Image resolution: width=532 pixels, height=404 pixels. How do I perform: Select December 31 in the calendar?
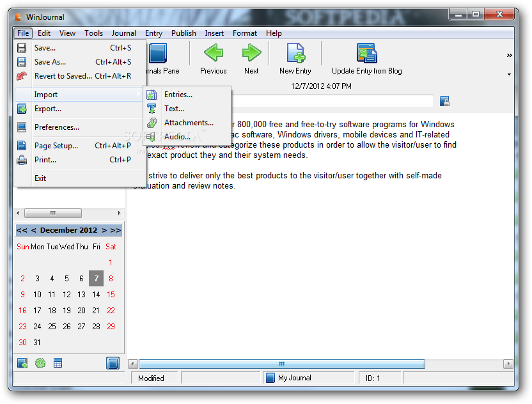[37, 342]
